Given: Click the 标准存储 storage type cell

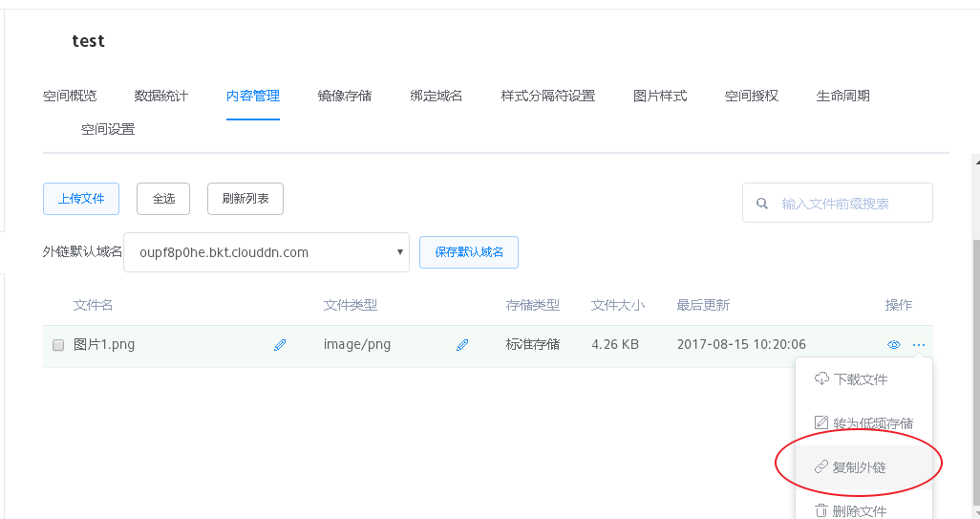Looking at the screenshot, I should (532, 344).
